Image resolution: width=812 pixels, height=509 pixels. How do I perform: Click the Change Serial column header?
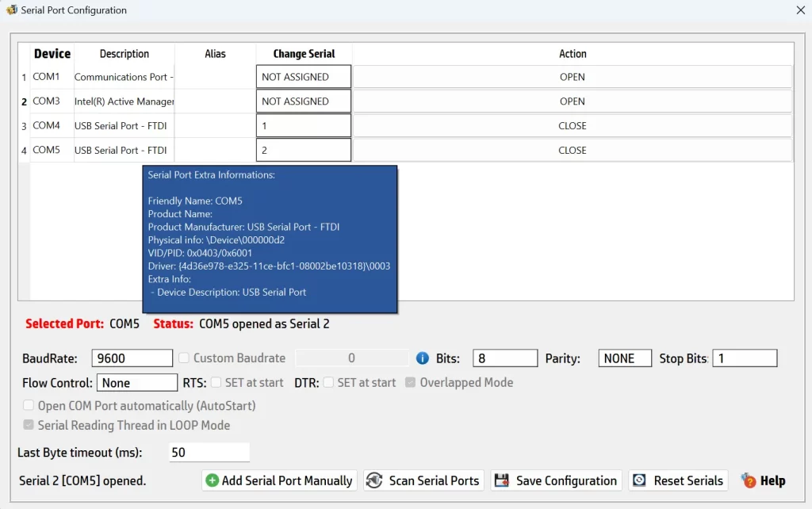pyautogui.click(x=304, y=54)
